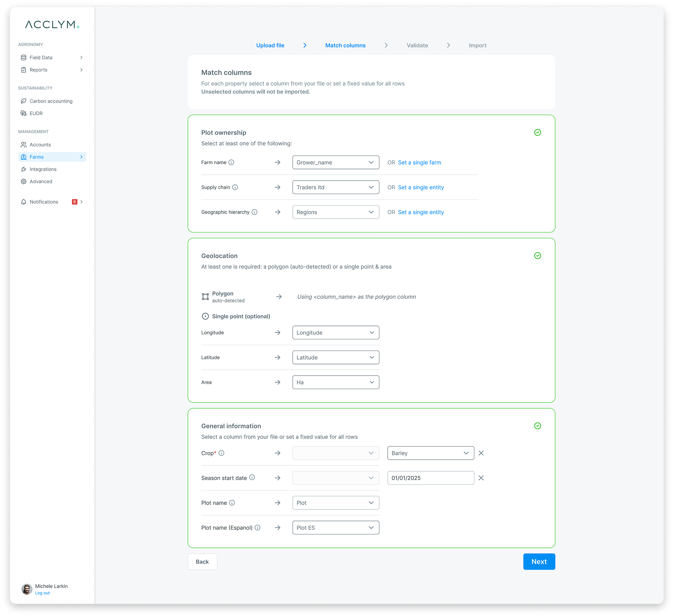Click Season start date info icon
673x616 pixels.
click(x=252, y=477)
